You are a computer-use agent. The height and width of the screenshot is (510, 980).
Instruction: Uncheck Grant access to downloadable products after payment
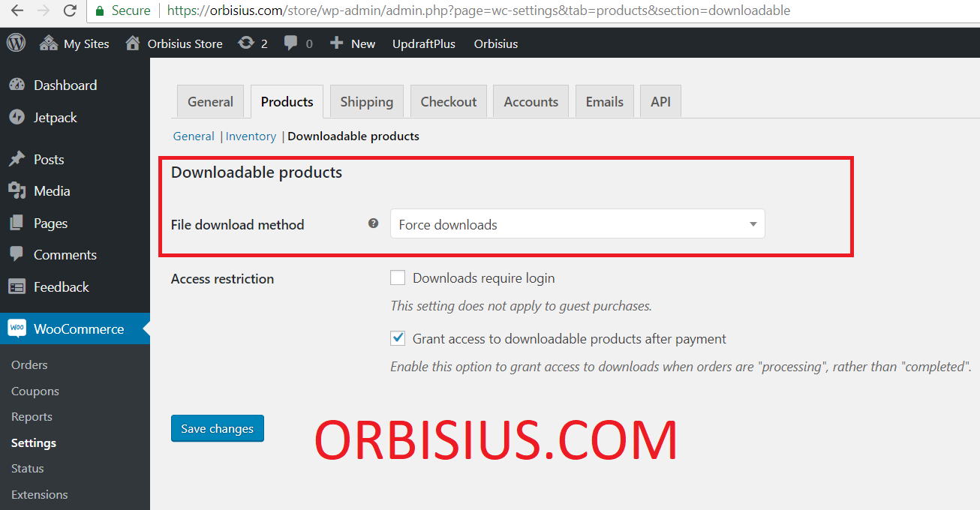coord(398,339)
